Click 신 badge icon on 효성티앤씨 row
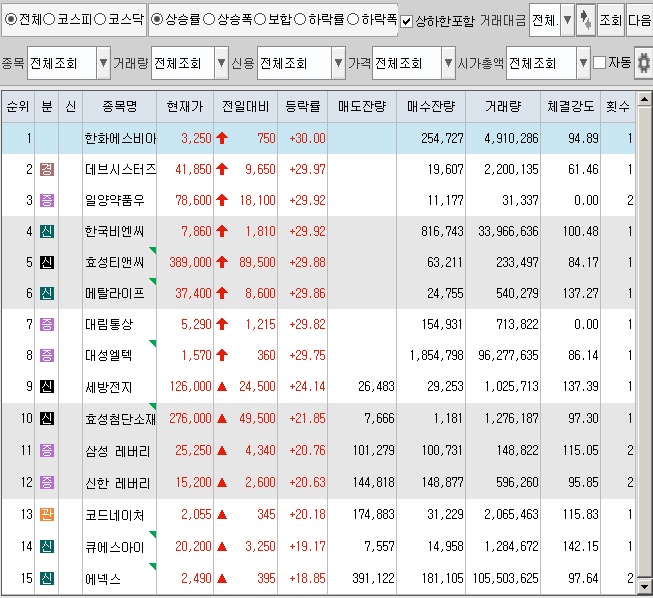Image resolution: width=653 pixels, height=598 pixels. click(47, 262)
